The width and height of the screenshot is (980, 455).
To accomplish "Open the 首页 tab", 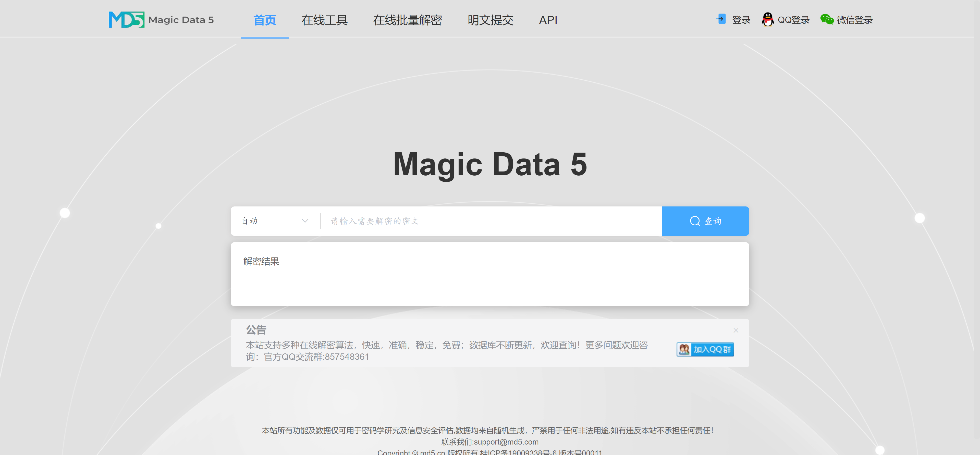I will pyautogui.click(x=264, y=20).
